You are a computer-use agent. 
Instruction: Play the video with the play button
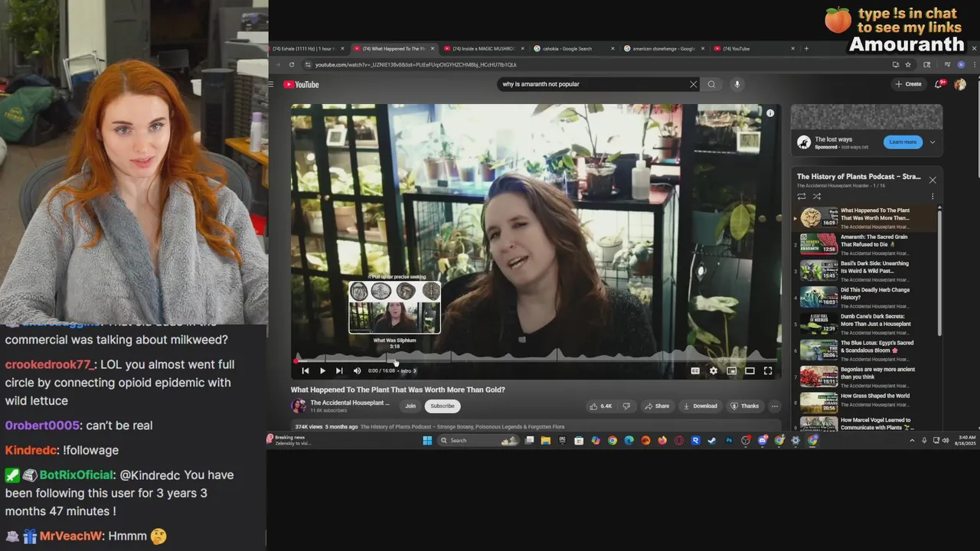322,370
